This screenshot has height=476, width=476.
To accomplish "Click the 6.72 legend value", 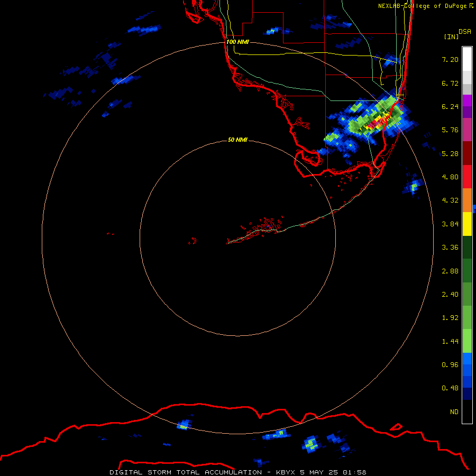I will tap(450, 83).
